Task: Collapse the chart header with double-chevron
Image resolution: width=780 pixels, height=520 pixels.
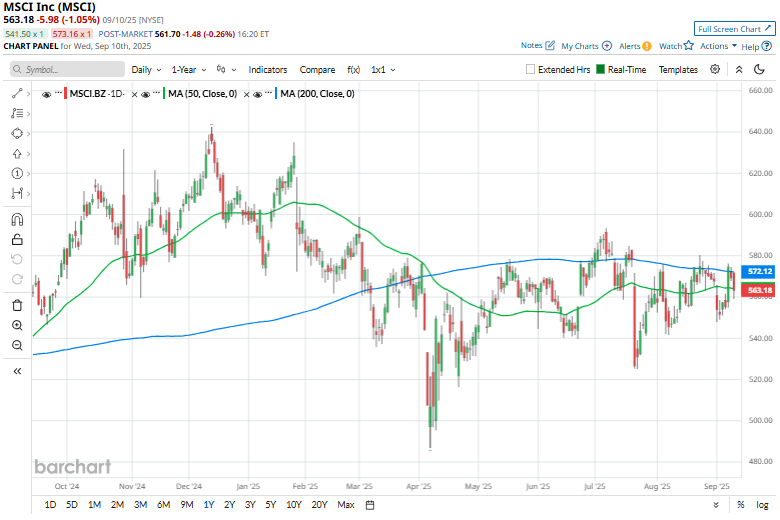Action: (739, 70)
